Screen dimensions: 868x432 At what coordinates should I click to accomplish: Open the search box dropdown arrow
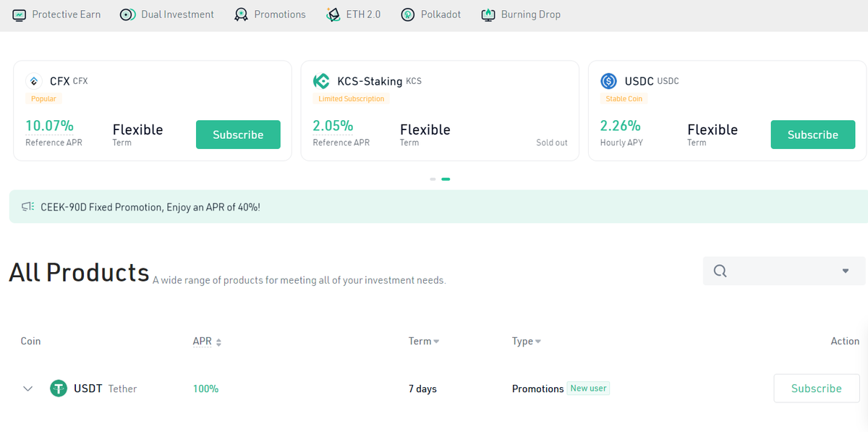(x=846, y=271)
